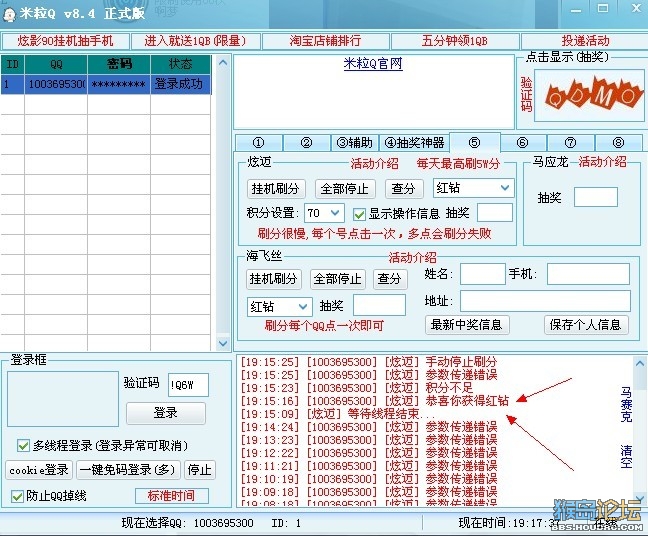
Task: Click the 米粒Q app icon in title bar
Action: 9,14
